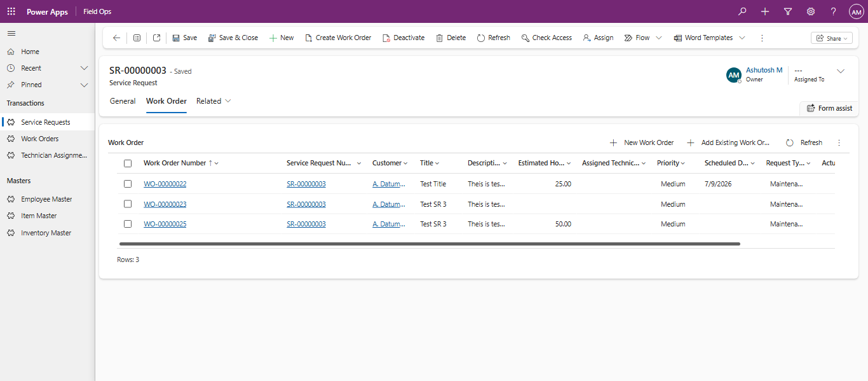The image size is (868, 381).
Task: Click Deactivate command
Action: [403, 38]
